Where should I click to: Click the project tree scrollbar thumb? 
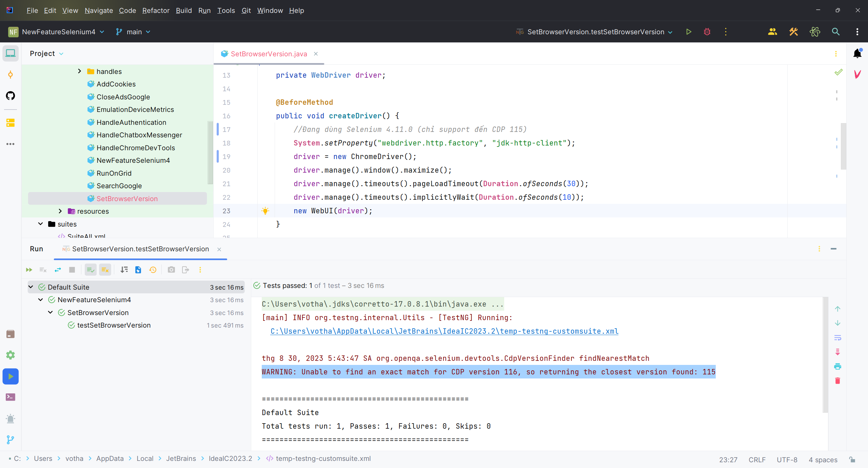click(x=210, y=153)
